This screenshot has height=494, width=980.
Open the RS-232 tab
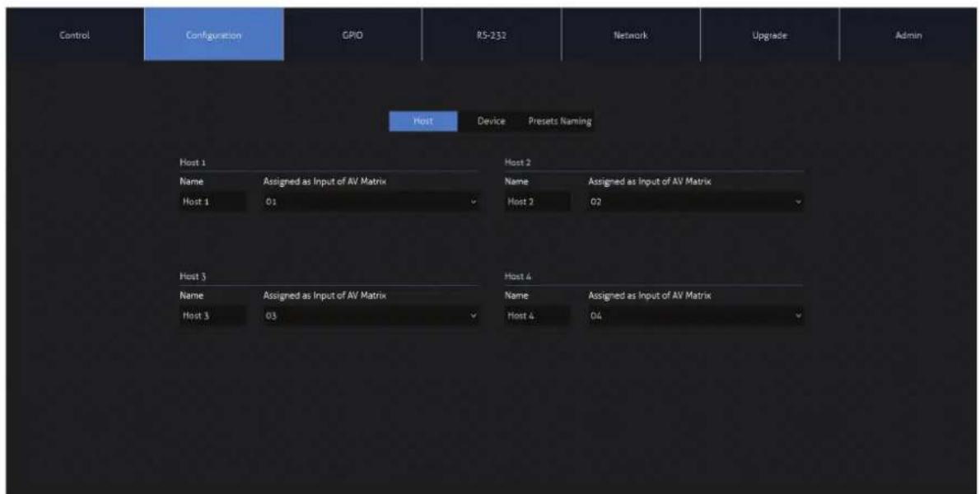pyautogui.click(x=492, y=35)
